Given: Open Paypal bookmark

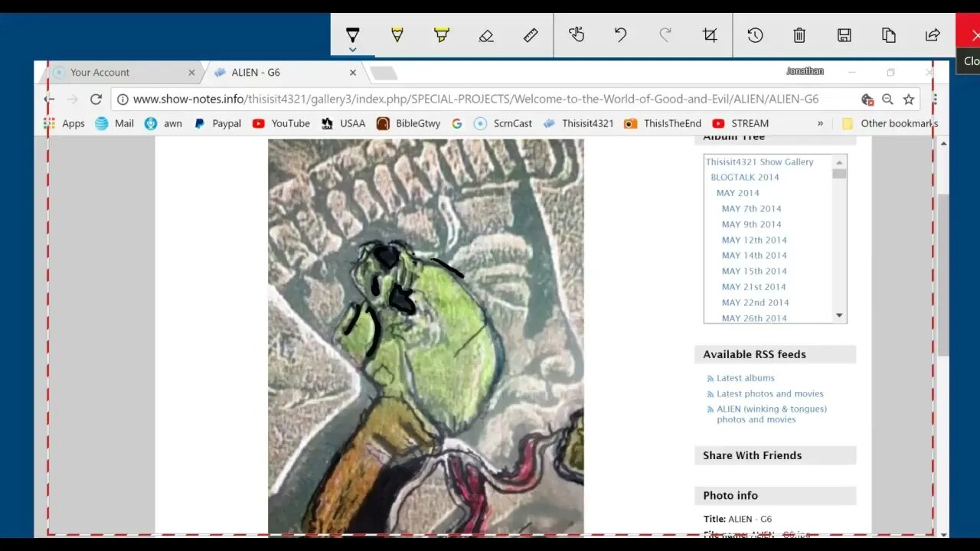Looking at the screenshot, I should tap(217, 123).
